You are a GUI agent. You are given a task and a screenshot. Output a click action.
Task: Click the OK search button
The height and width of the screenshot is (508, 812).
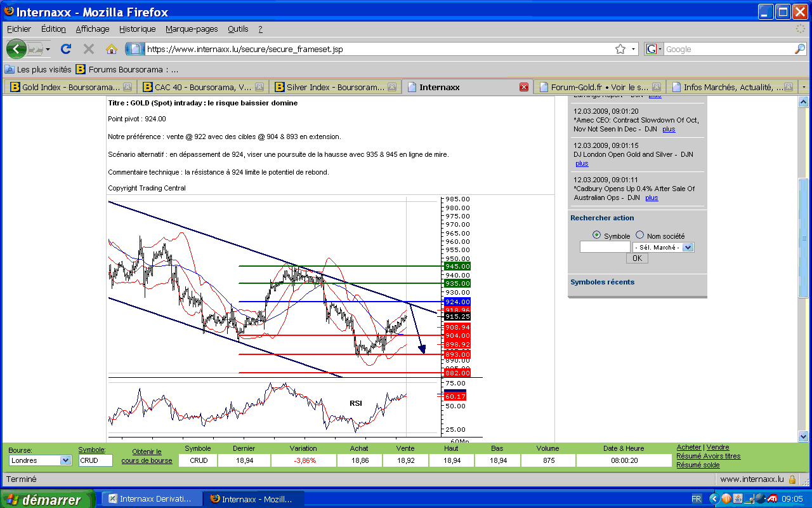point(637,258)
